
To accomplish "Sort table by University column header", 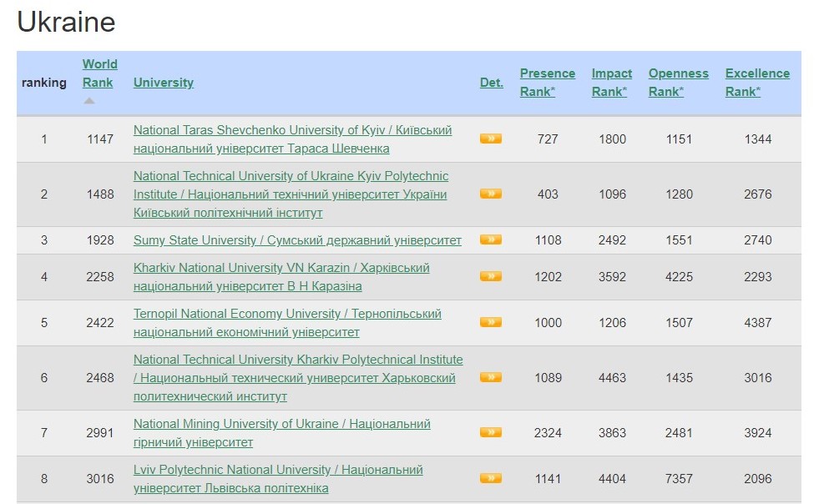I will tap(164, 83).
